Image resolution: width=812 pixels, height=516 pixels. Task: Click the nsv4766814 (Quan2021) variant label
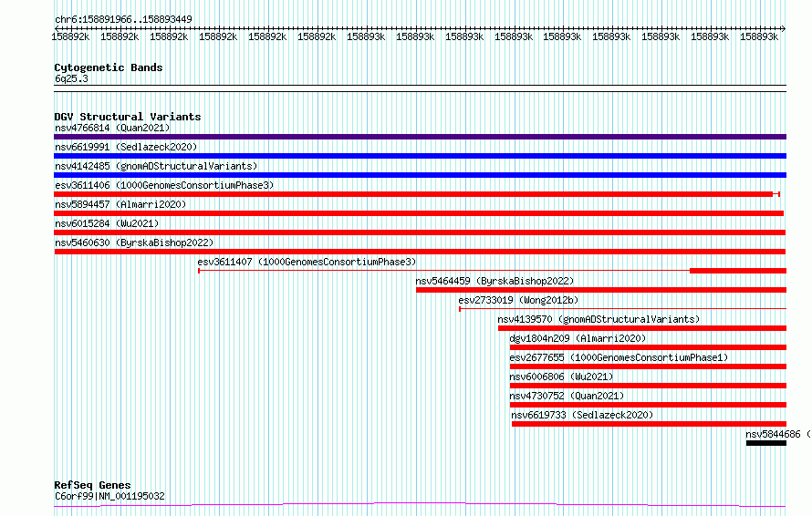pyautogui.click(x=112, y=128)
